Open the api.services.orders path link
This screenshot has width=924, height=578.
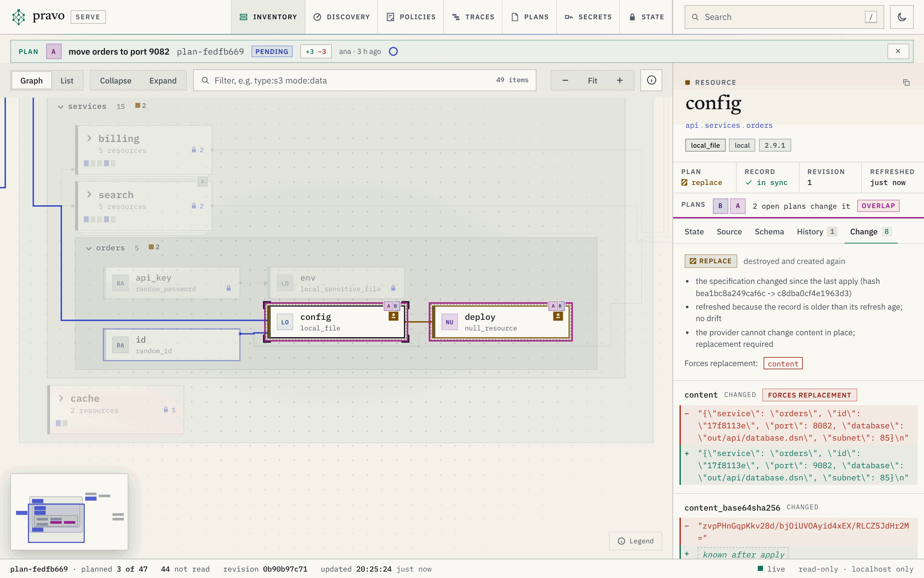[729, 125]
